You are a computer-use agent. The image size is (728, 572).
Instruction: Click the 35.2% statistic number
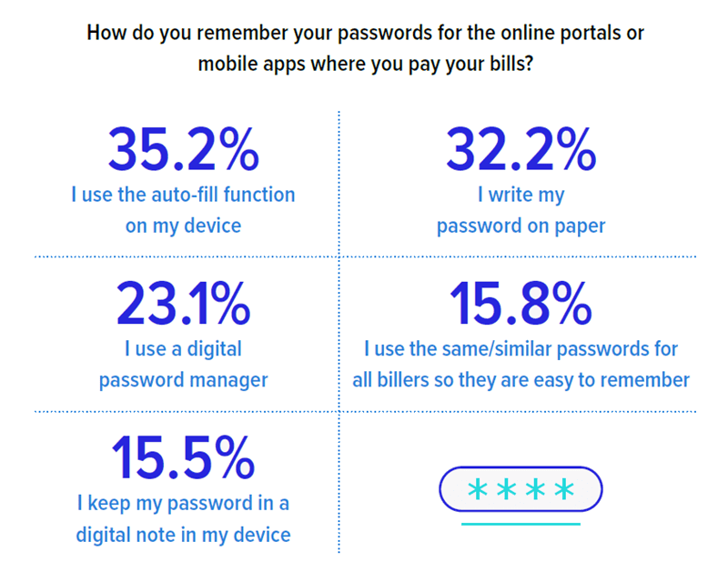(x=184, y=149)
